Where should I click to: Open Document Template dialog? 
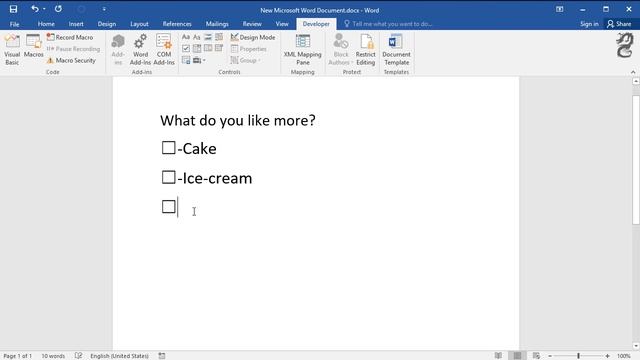click(x=396, y=49)
